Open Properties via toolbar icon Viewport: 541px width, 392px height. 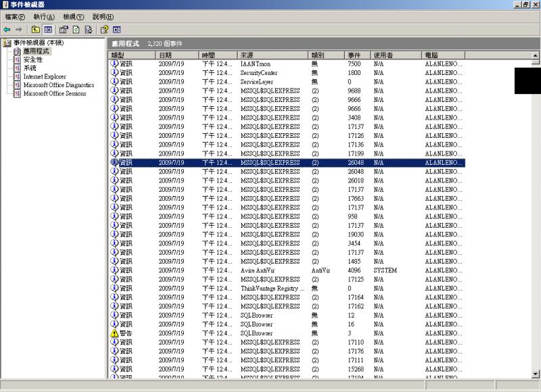[x=63, y=30]
